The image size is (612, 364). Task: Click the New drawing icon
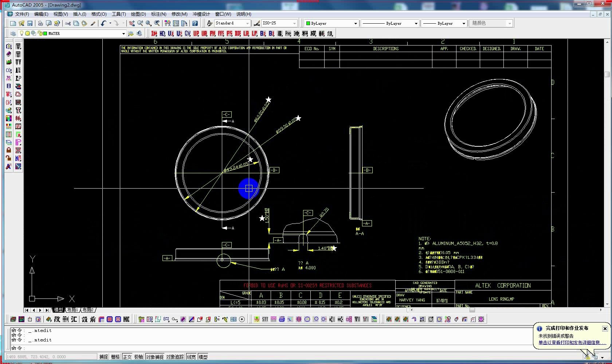(x=13, y=23)
